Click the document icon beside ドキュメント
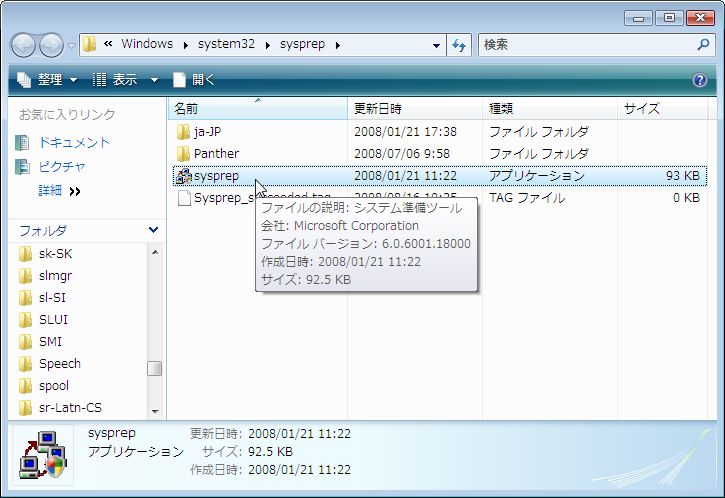This screenshot has height=498, width=725. [x=22, y=143]
